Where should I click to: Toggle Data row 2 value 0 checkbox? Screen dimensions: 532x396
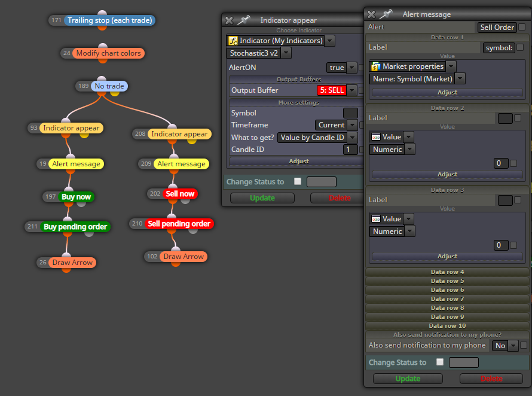[513, 163]
